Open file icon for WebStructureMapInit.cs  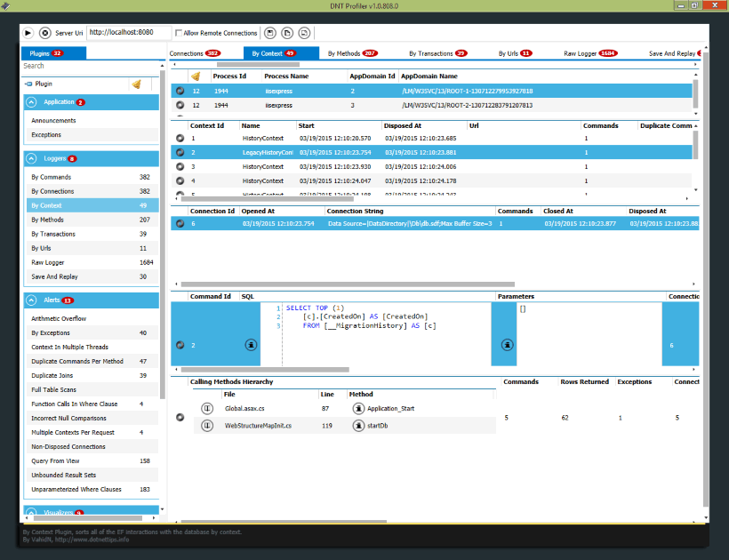tap(207, 425)
